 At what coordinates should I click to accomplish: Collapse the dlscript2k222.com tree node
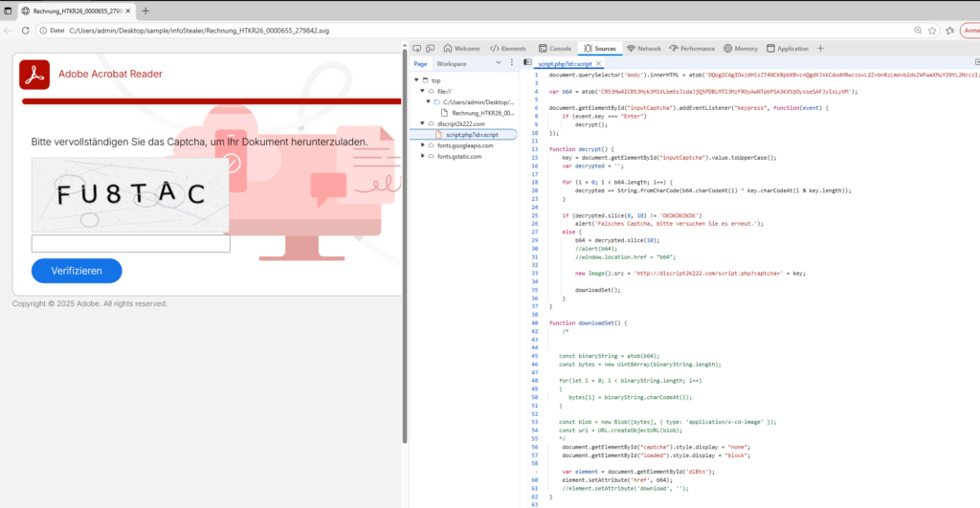point(424,123)
